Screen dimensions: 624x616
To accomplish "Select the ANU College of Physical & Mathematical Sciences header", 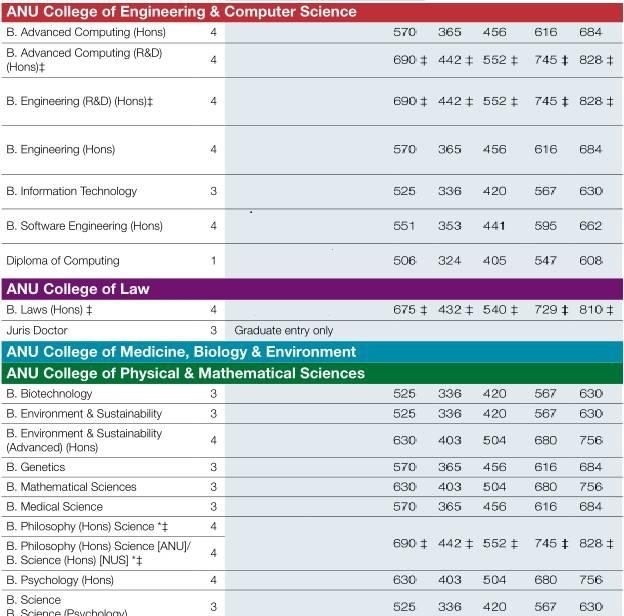I will click(x=185, y=373).
